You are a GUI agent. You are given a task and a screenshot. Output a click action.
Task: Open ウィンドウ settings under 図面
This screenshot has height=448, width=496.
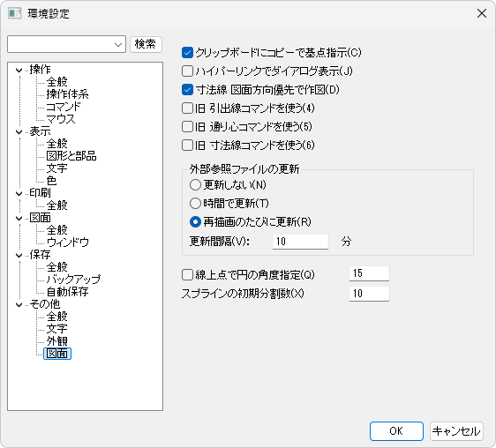(67, 243)
